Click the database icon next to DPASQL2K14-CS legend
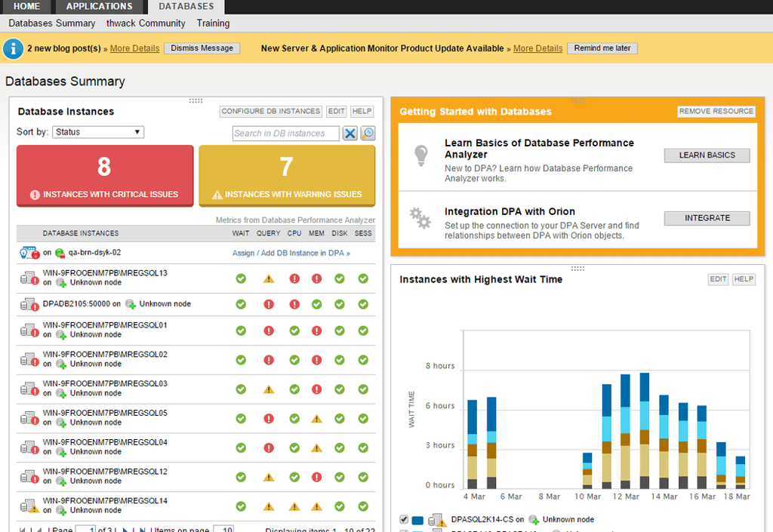 pos(436,520)
